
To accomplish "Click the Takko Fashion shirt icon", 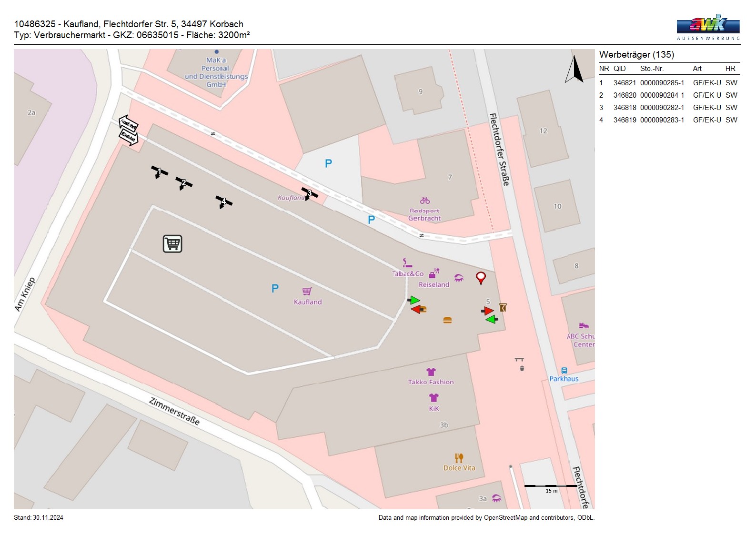I will (431, 372).
